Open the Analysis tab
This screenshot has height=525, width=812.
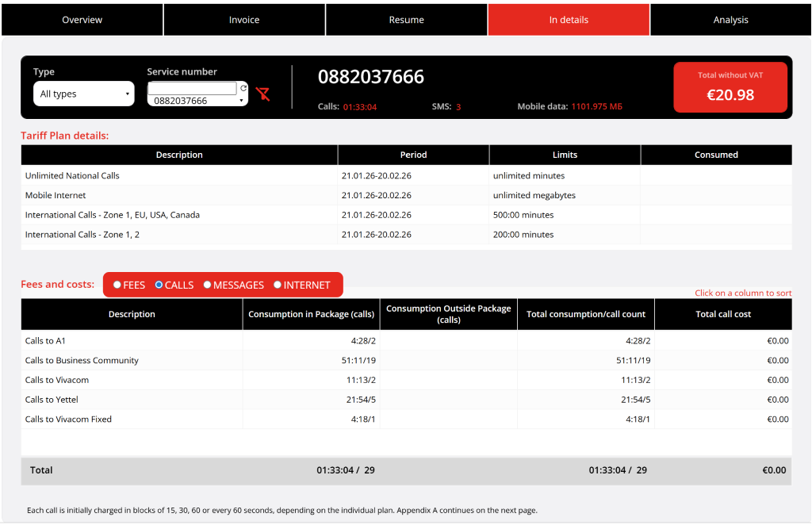[730, 20]
